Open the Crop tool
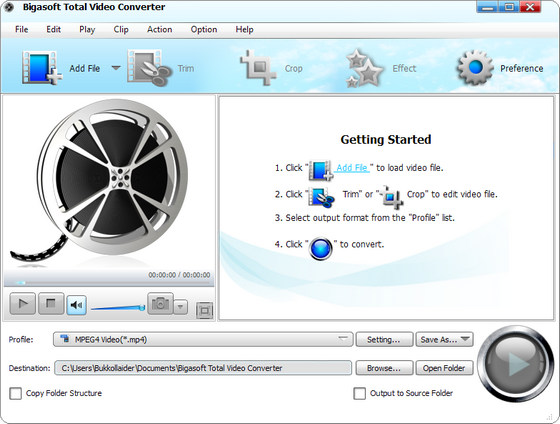The height and width of the screenshot is (424, 560). pyautogui.click(x=258, y=68)
